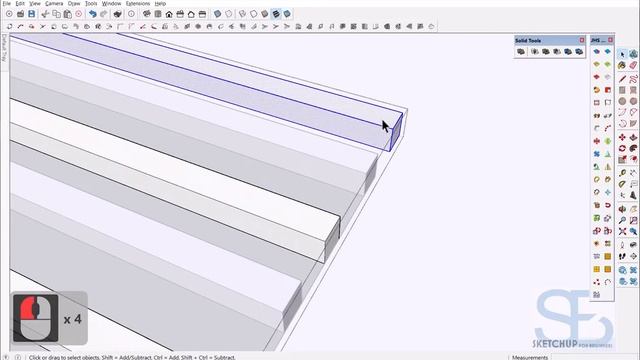Select the pink Eraser tool
640x360 pixels.
[633, 65]
